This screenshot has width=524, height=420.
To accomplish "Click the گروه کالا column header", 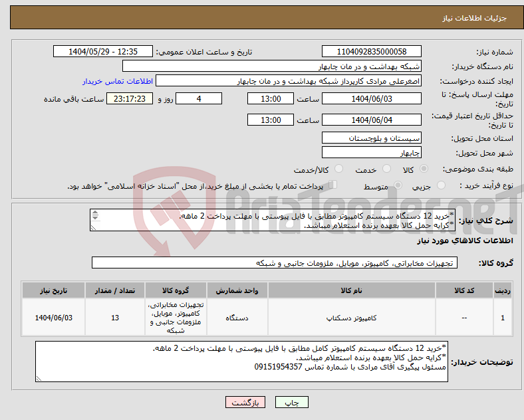I will coord(176,290).
